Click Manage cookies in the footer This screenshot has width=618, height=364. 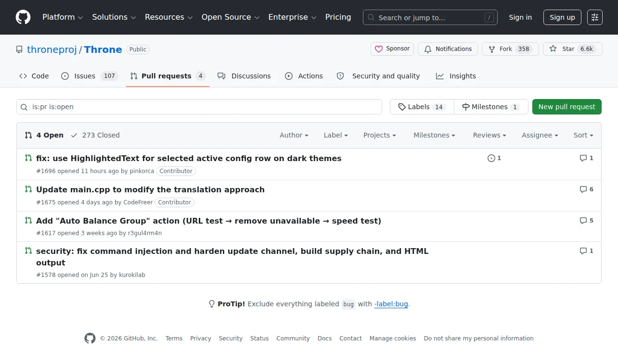[393, 339]
